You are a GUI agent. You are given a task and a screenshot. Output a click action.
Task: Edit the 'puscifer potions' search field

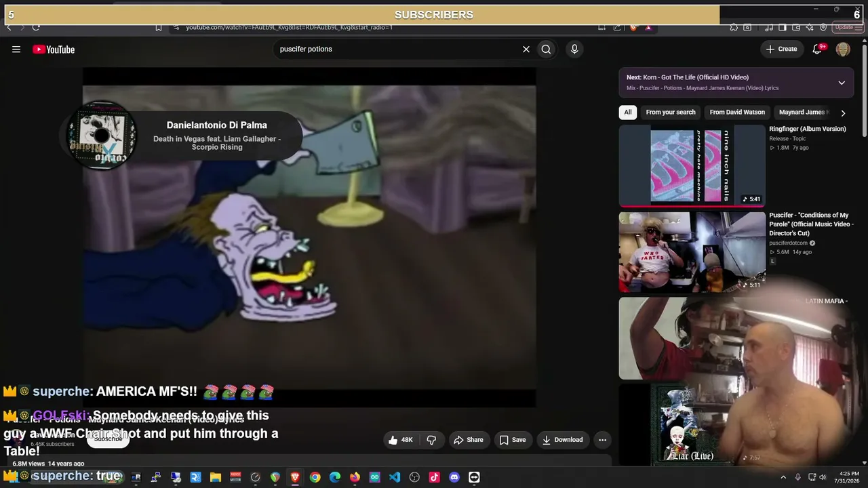[x=397, y=49]
